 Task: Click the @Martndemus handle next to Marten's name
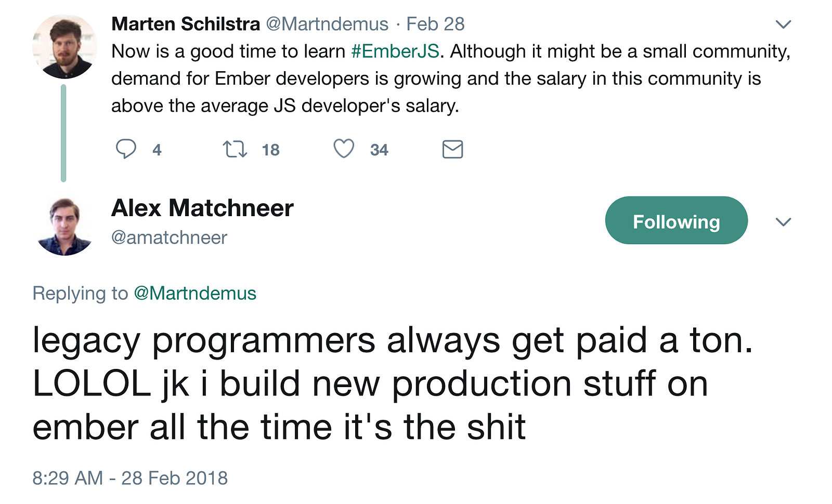pos(327,24)
